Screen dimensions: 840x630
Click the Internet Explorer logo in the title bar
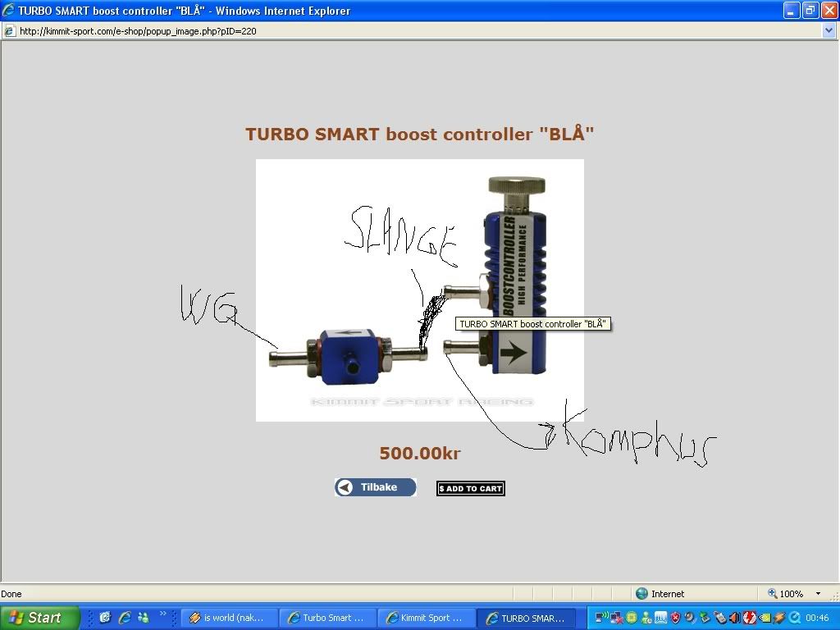pos(8,10)
